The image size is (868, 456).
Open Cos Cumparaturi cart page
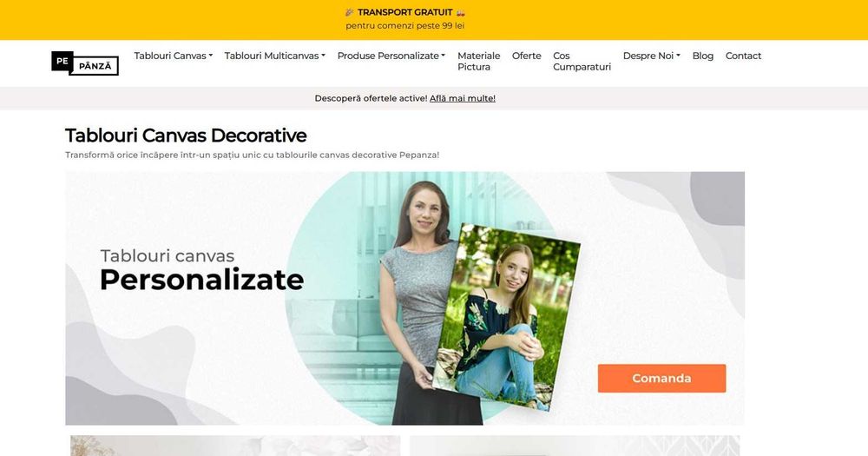pos(582,62)
